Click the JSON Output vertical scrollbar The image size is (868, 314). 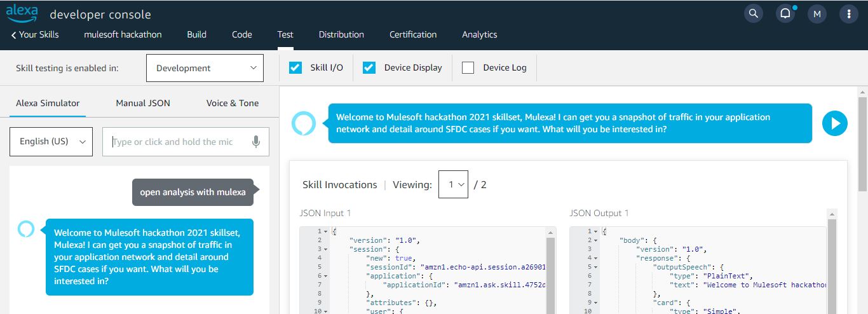coord(832,267)
